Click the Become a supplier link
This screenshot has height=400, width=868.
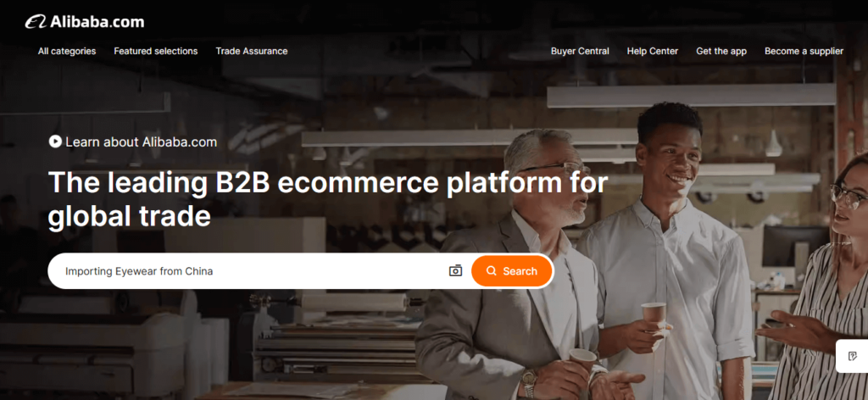click(804, 51)
